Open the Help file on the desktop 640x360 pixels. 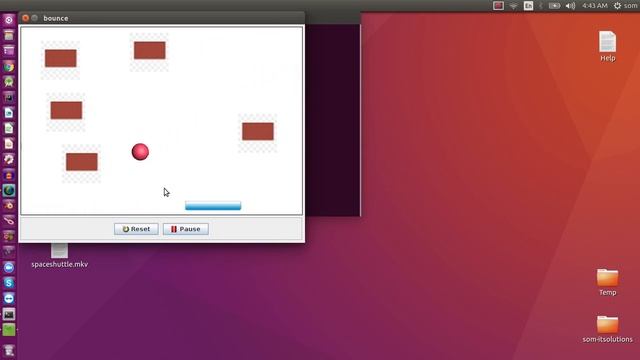pyautogui.click(x=607, y=46)
